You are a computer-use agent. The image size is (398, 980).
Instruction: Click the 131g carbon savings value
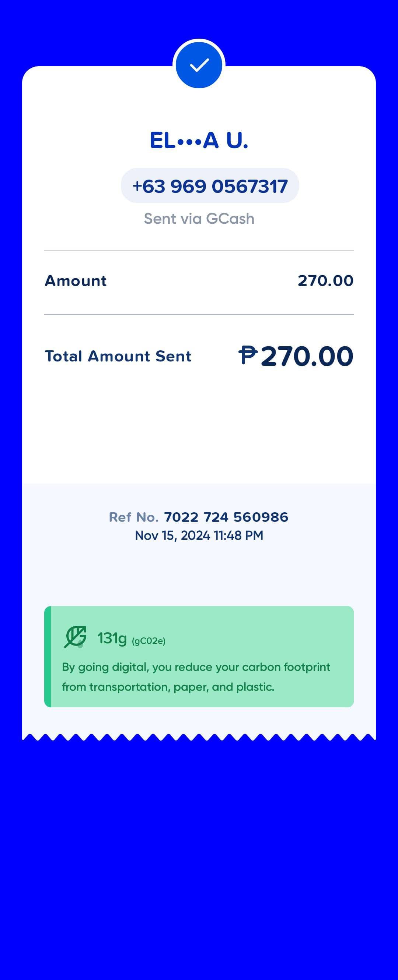coord(112,638)
